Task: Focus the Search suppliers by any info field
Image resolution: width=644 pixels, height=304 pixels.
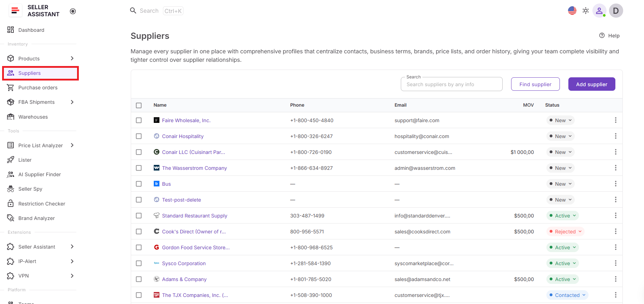Action: click(x=451, y=84)
